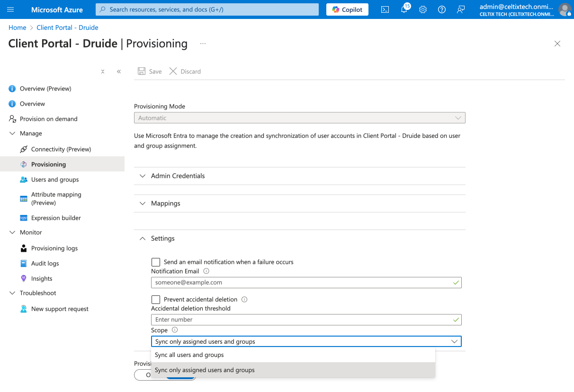Click Home breadcrumb link
Viewport: 574px width, 392px height.
point(18,27)
